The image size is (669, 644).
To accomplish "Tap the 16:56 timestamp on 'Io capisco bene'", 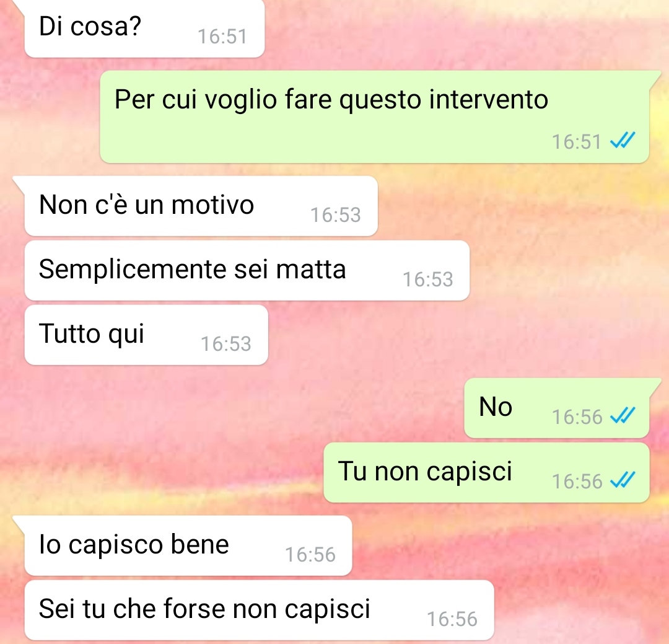I will [310, 554].
